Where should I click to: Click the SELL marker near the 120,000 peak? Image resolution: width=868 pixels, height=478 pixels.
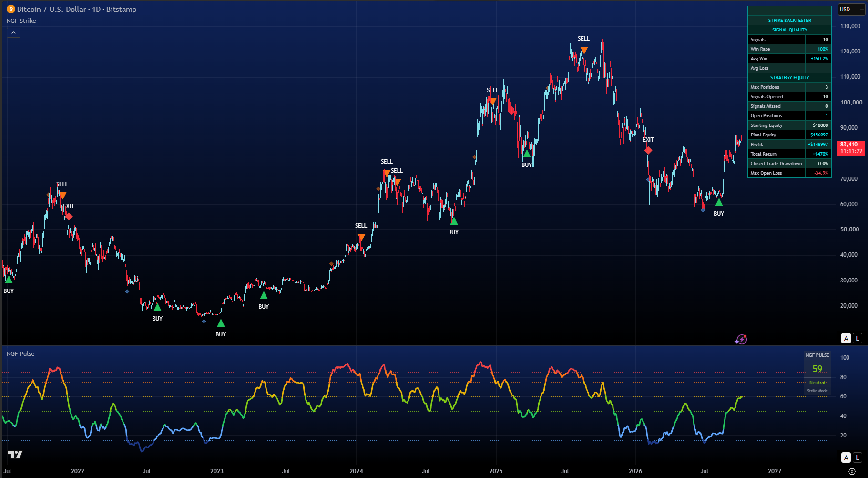(584, 50)
